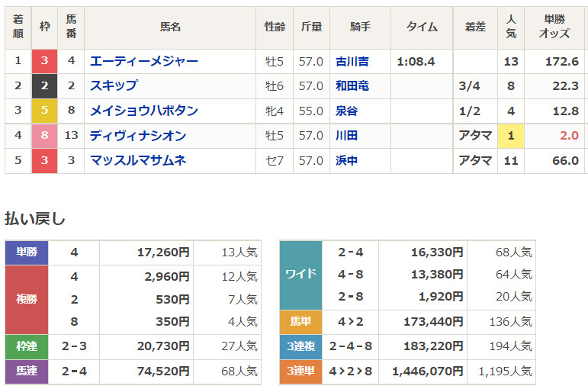This screenshot has height=386, width=588.
Task: Click jockey 和田竜 name
Action: click(352, 86)
